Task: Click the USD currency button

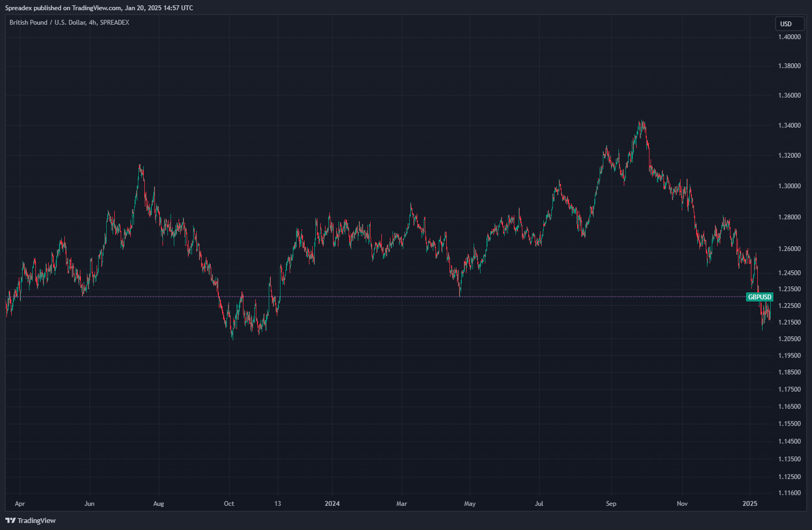Action: [x=789, y=24]
